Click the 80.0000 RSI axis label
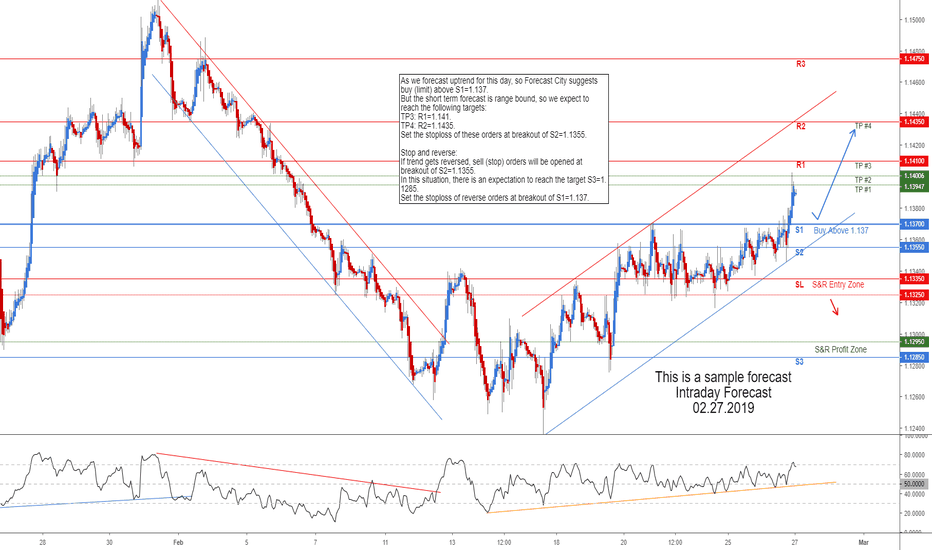Viewport: 932px width, 550px height. [914, 455]
